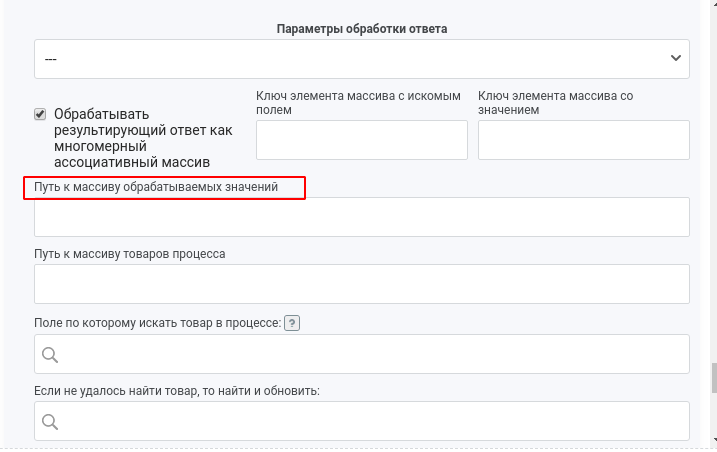The width and height of the screenshot is (717, 452).
Task: Click the question mark help icon
Action: pos(292,323)
